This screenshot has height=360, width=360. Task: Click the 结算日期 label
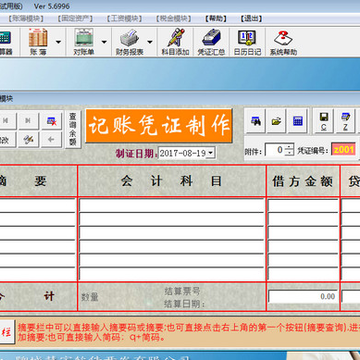pyautogui.click(x=184, y=304)
